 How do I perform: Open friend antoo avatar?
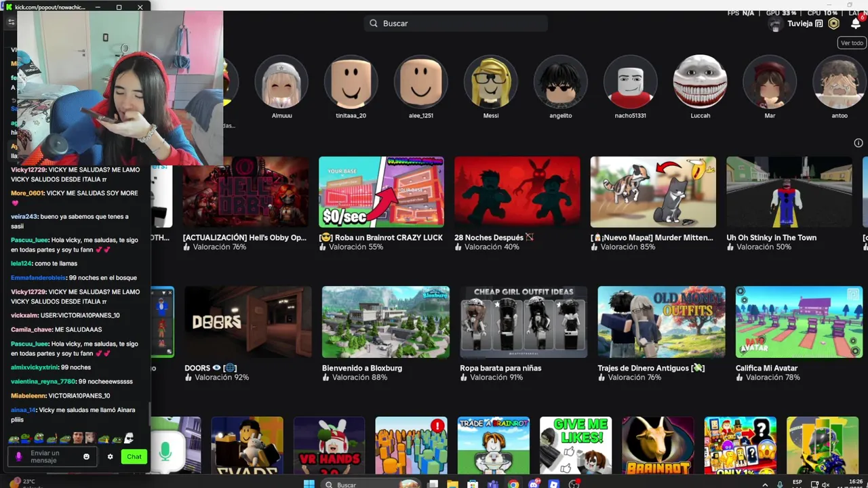coord(840,82)
